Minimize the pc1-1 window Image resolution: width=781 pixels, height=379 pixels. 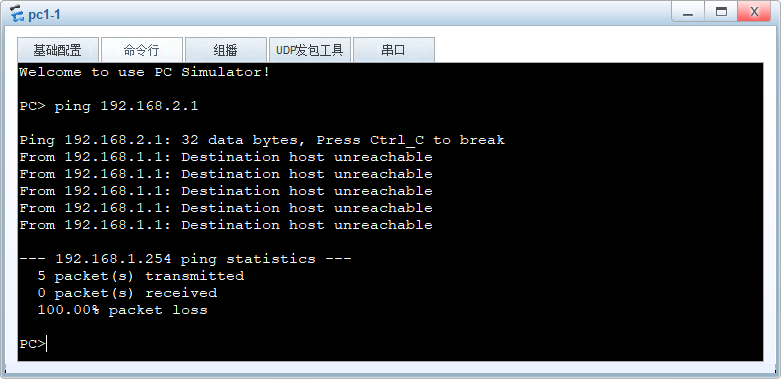pyautogui.click(x=688, y=12)
